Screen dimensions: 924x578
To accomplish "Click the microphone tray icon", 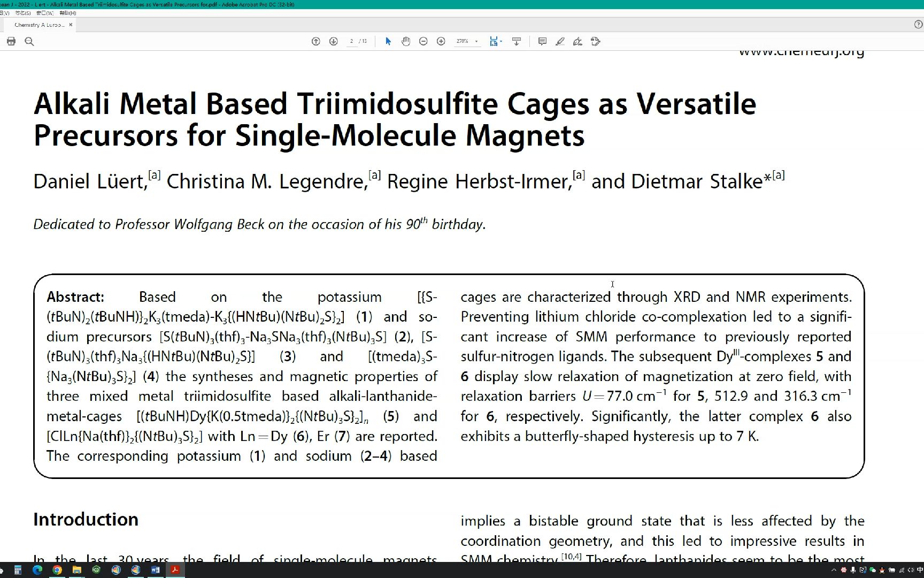I will pyautogui.click(x=853, y=571).
